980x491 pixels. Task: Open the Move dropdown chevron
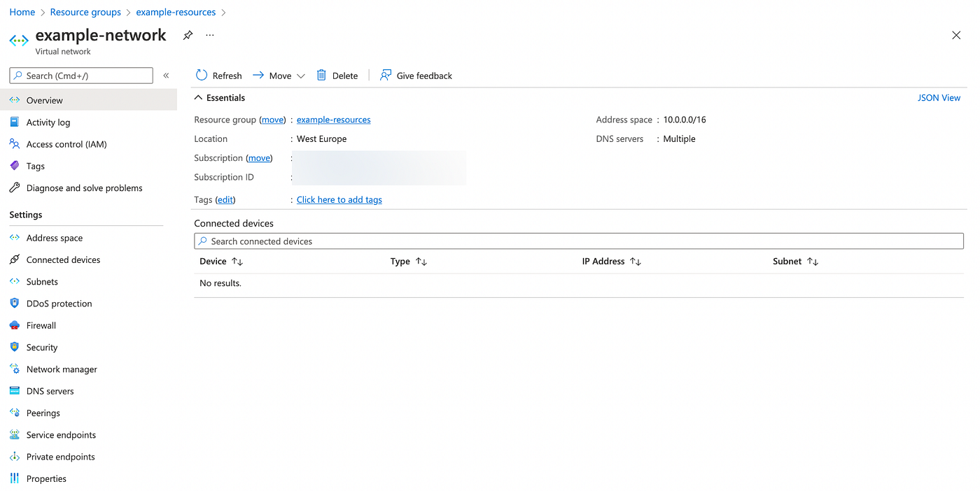[301, 76]
